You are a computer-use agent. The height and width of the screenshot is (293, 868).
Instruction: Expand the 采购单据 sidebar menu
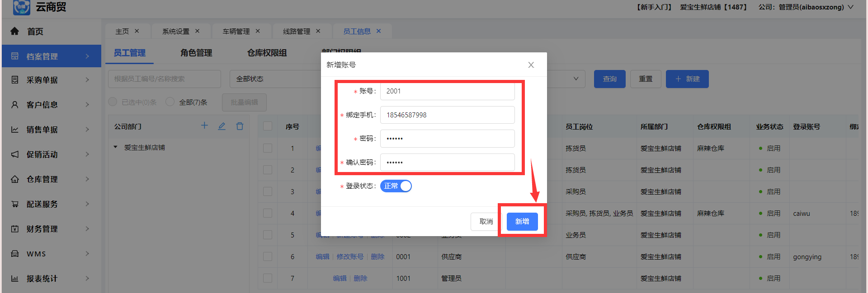[50, 80]
